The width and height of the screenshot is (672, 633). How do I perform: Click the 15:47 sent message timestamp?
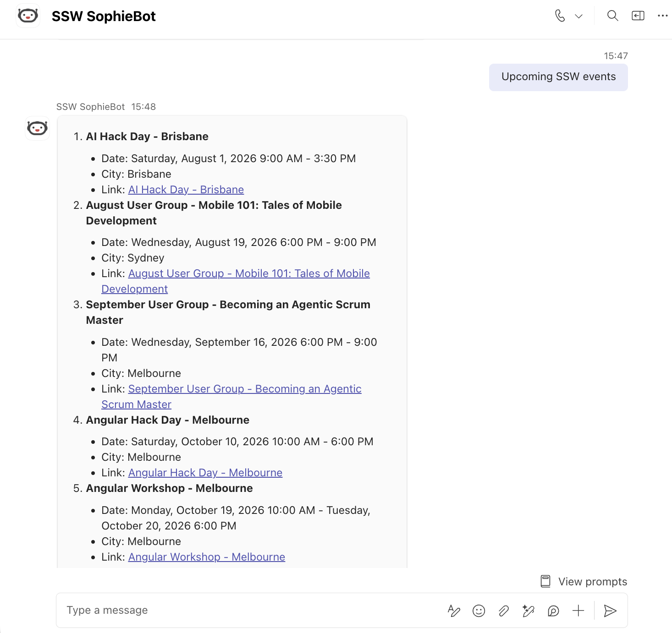616,56
